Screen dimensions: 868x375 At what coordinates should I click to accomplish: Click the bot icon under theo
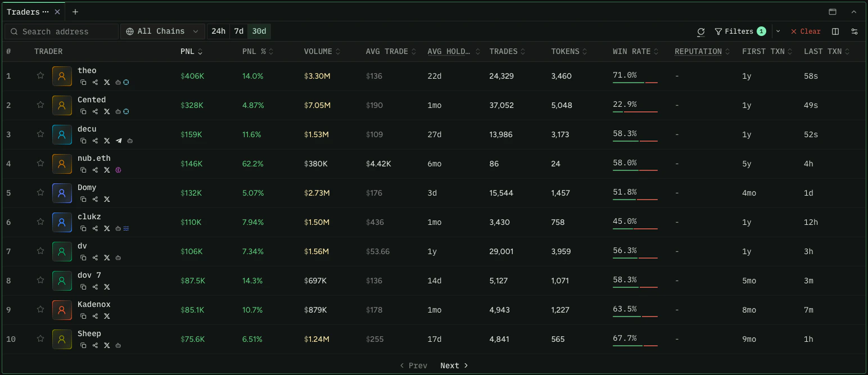(118, 82)
